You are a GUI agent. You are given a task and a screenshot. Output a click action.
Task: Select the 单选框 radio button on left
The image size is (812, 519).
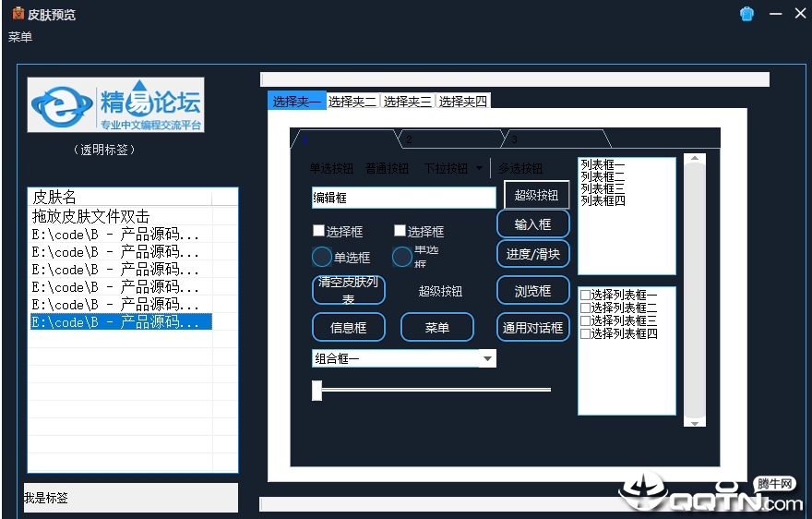click(x=322, y=257)
